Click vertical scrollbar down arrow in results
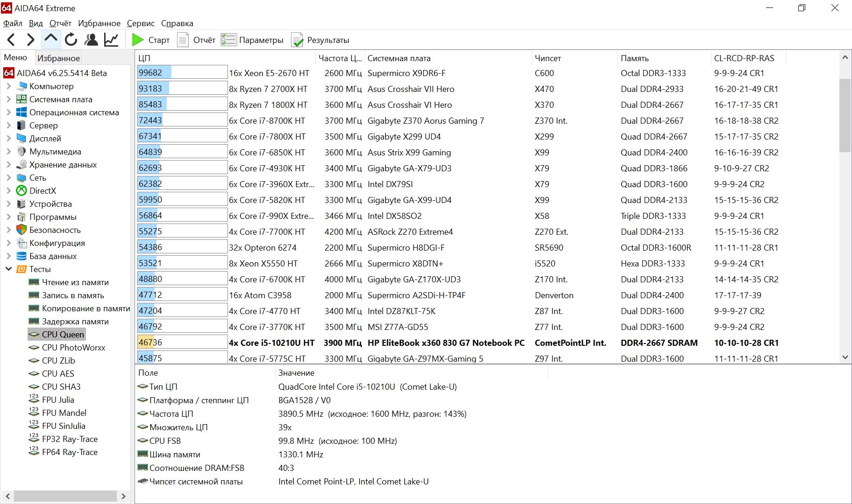 pos(845,357)
